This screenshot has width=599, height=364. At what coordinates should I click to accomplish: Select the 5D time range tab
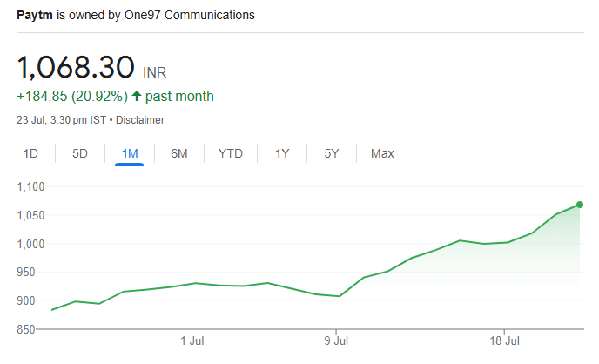(80, 154)
